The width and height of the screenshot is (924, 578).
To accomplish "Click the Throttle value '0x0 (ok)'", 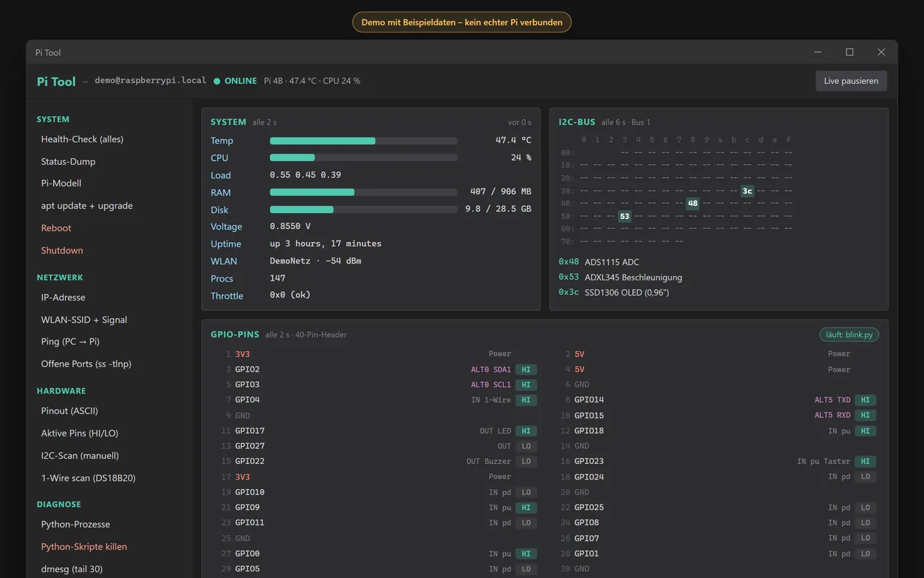I will (290, 296).
